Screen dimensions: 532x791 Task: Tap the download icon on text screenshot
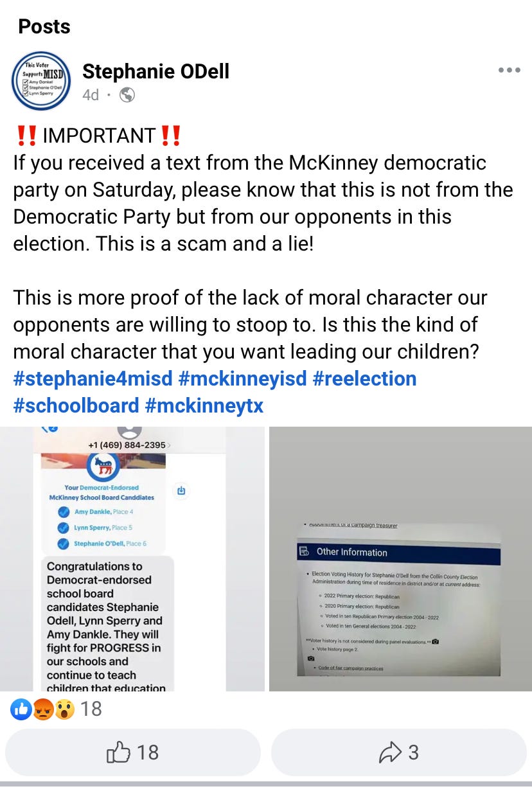pos(181,491)
